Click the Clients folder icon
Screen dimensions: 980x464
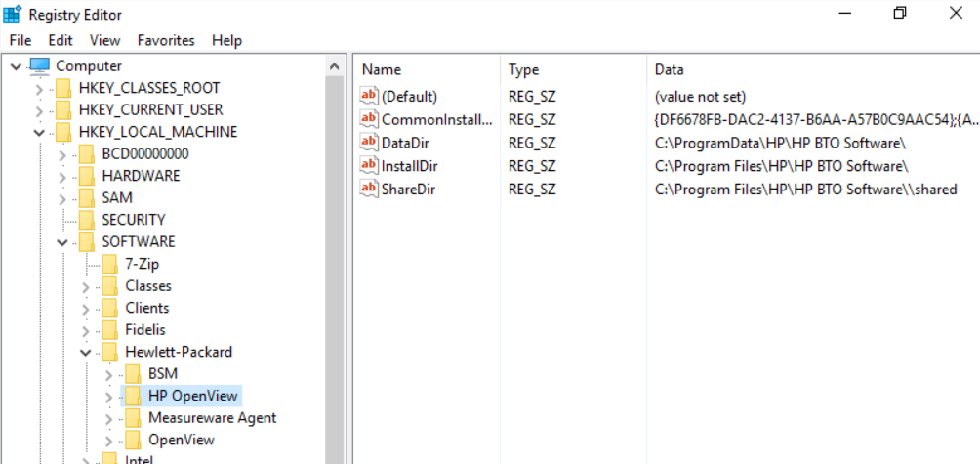(109, 308)
